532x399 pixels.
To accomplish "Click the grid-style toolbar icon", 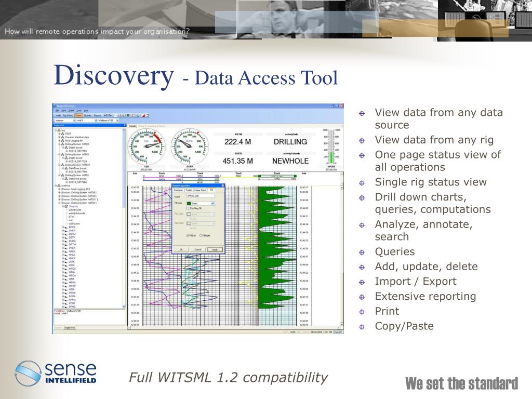I will click(x=128, y=115).
